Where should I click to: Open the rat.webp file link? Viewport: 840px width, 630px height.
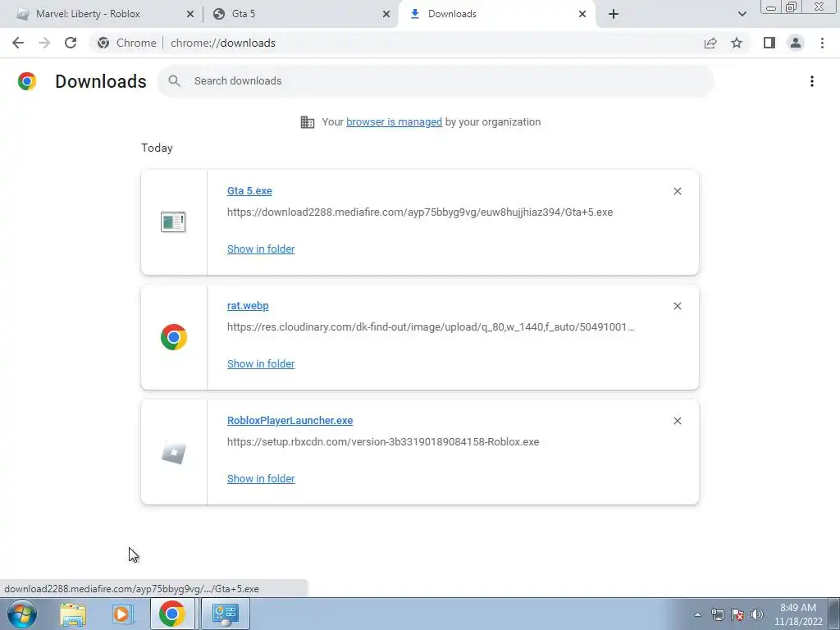click(x=248, y=305)
